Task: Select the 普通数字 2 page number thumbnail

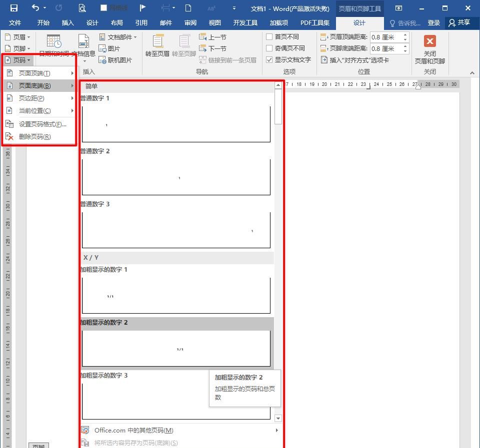Action: point(176,177)
